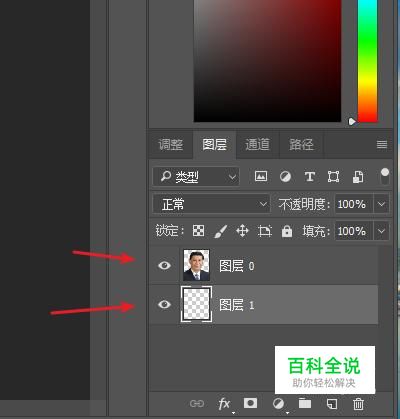
Task: Click the 不透明度 value field
Action: point(354,204)
